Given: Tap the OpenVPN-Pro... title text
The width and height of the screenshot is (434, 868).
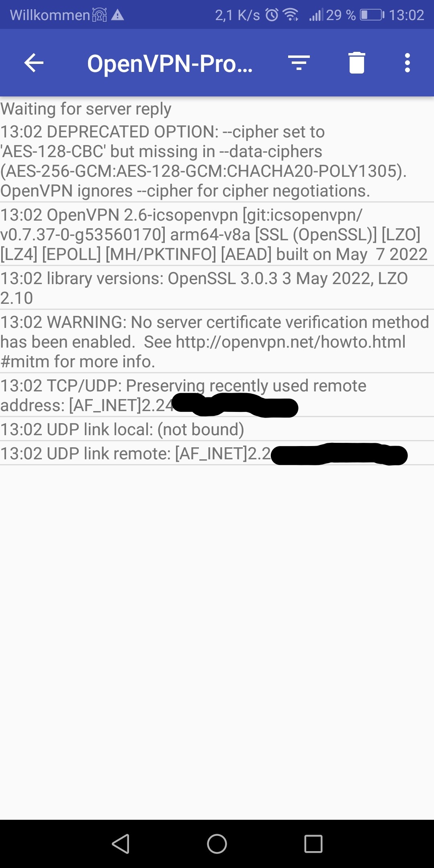Looking at the screenshot, I should click(170, 63).
